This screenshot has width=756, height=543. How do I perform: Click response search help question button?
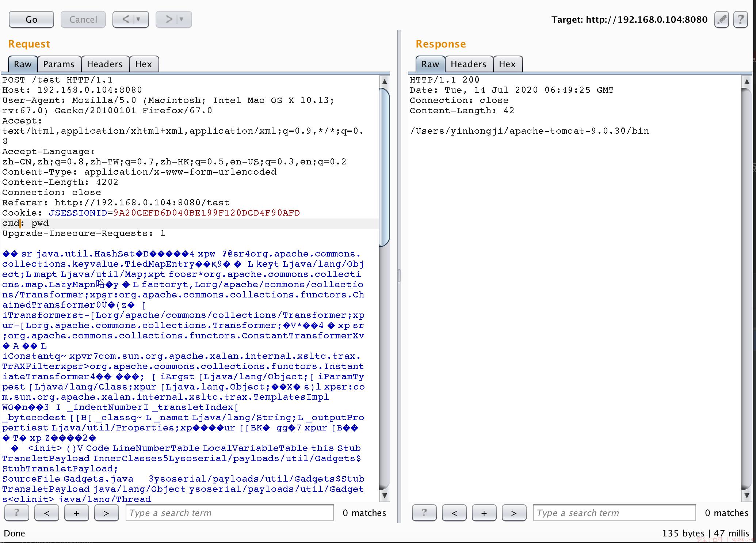click(x=424, y=513)
